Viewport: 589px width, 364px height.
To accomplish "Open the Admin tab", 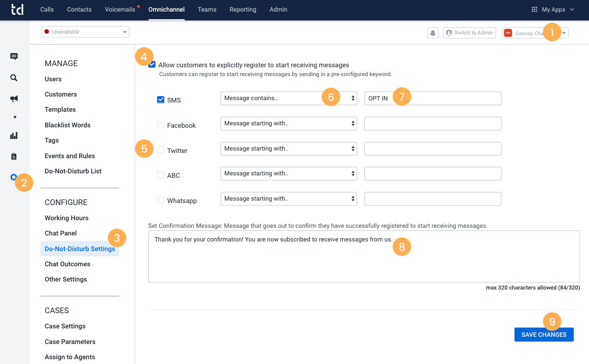I will [x=278, y=10].
